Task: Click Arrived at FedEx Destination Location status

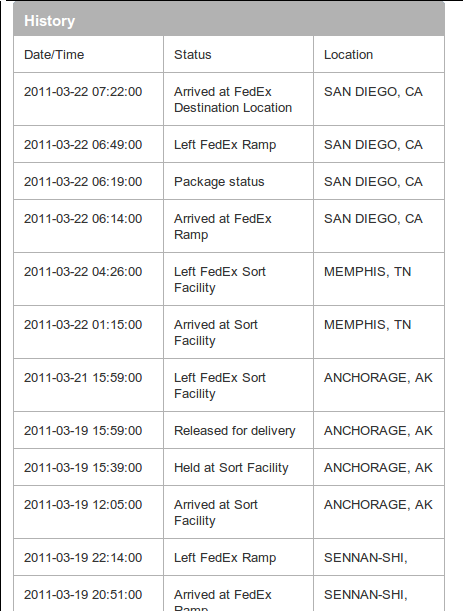Action: (x=233, y=100)
